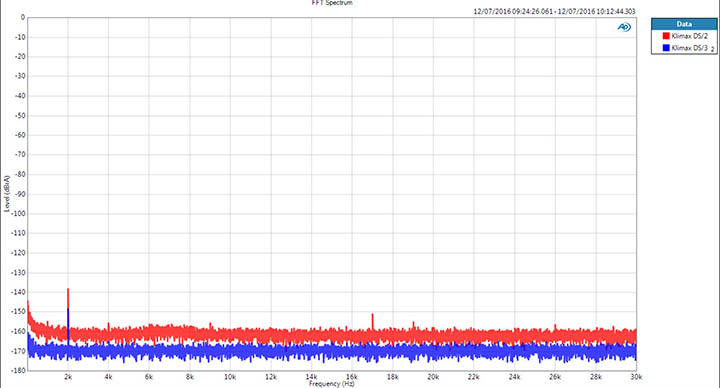Click the 30k tick label on frequency axis

coord(636,377)
